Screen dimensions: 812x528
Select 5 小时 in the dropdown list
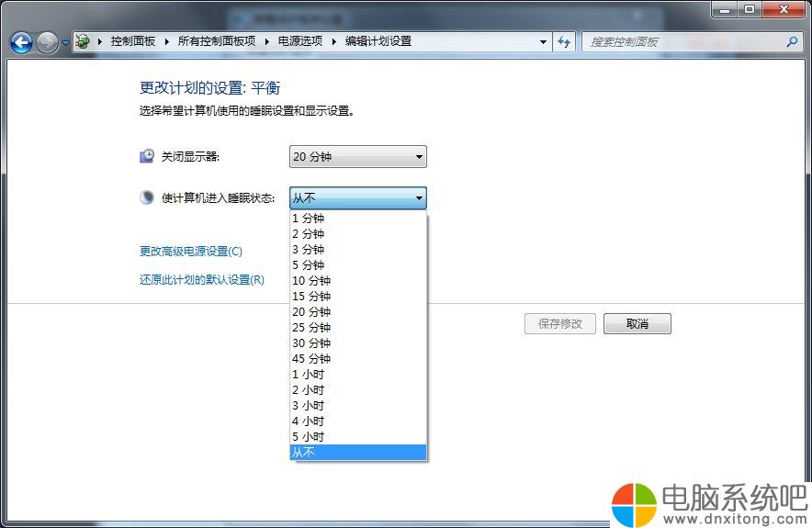point(309,437)
